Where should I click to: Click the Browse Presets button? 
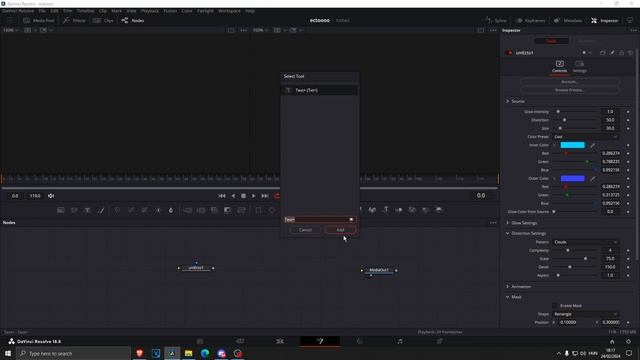(x=569, y=90)
